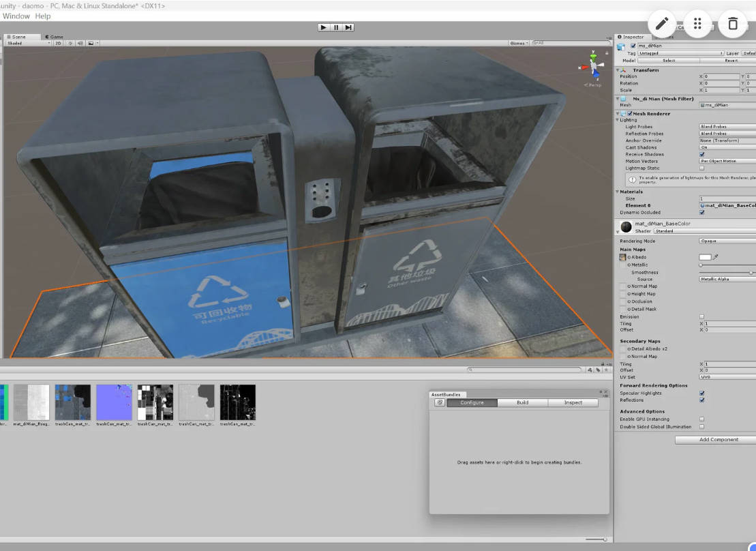This screenshot has height=551, width=756.
Task: Open the Window menu
Action: 16,16
